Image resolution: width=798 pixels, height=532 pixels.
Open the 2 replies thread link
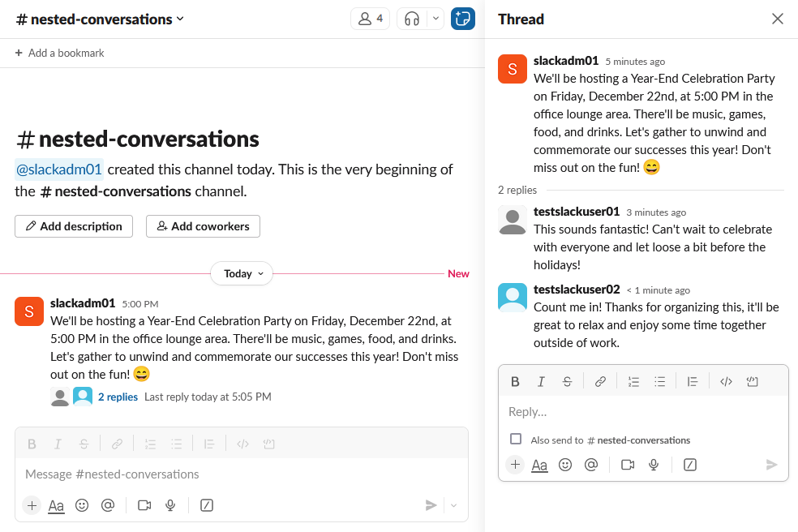tap(118, 397)
